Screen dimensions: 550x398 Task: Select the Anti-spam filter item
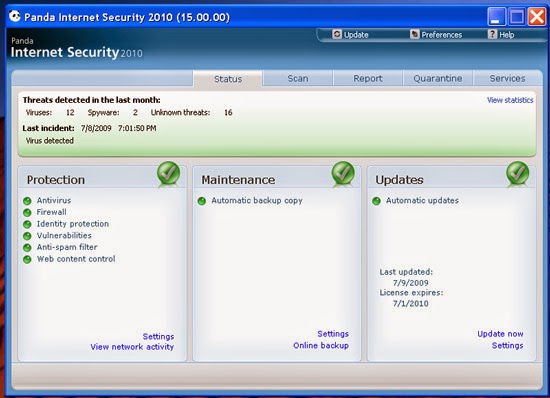pyautogui.click(x=67, y=247)
